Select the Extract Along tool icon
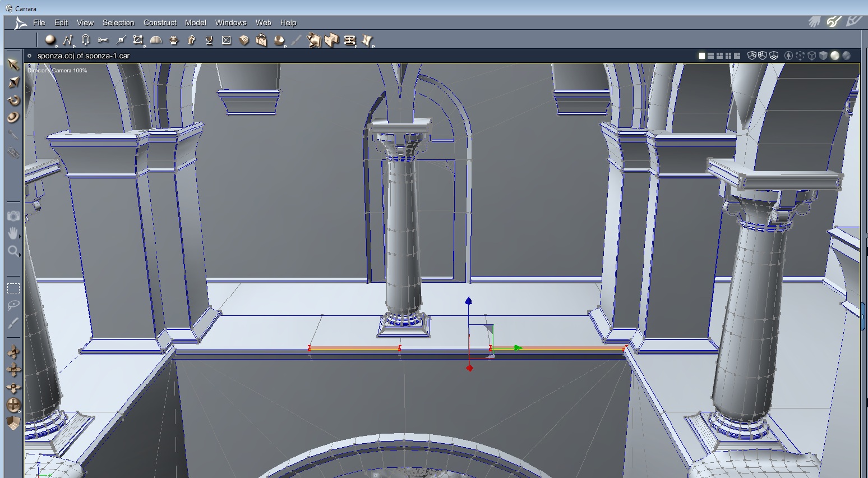The width and height of the screenshot is (868, 478). pyautogui.click(x=138, y=40)
